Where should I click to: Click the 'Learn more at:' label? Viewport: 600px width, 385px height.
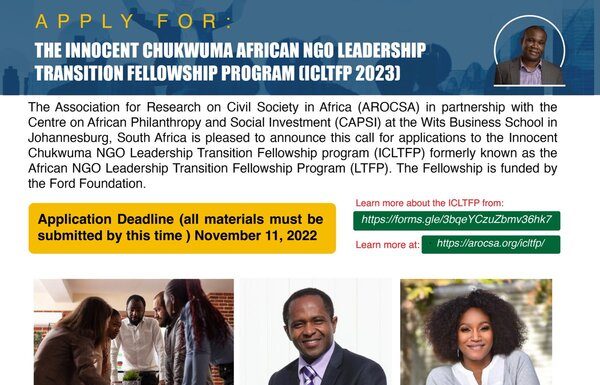(x=387, y=245)
